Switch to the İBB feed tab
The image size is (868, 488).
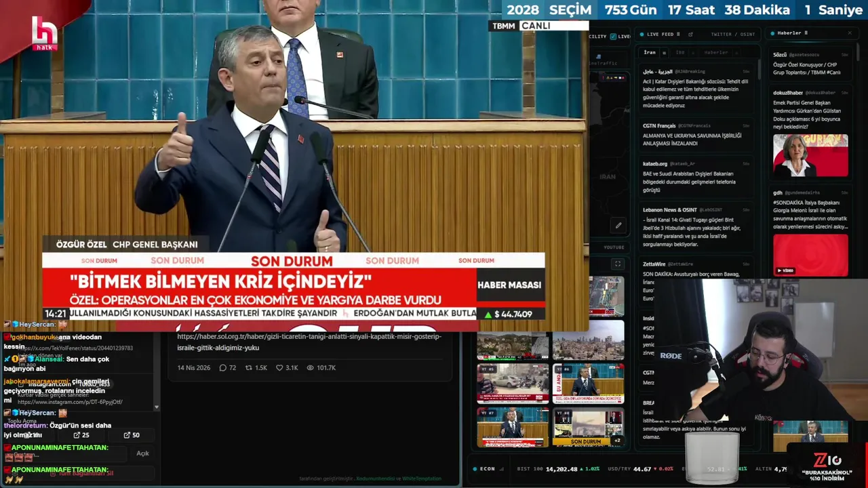(680, 52)
